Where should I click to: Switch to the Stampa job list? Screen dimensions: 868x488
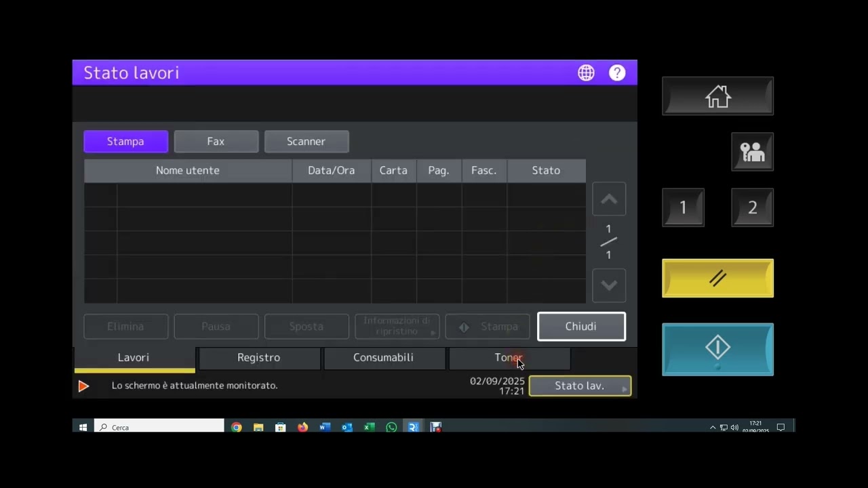(x=125, y=142)
